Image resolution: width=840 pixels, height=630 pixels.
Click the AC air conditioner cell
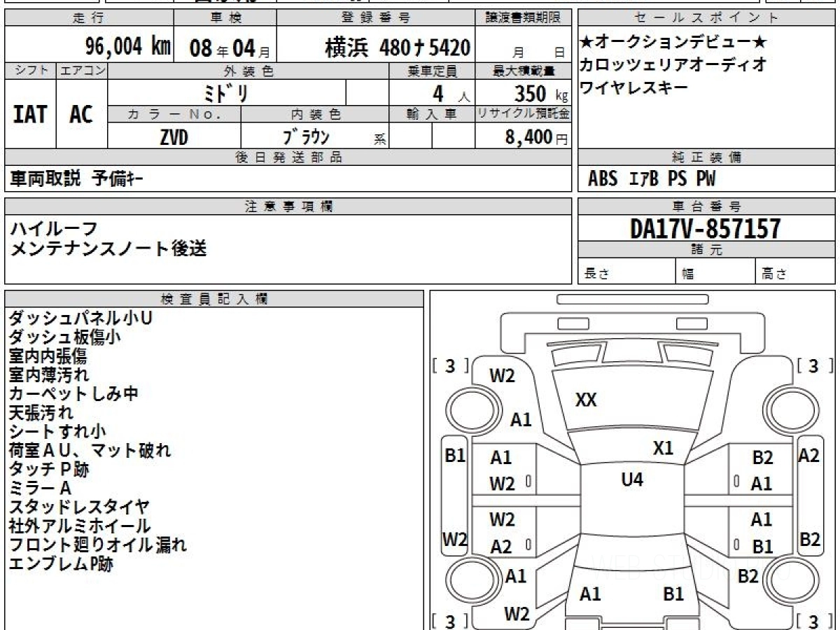coord(81,115)
